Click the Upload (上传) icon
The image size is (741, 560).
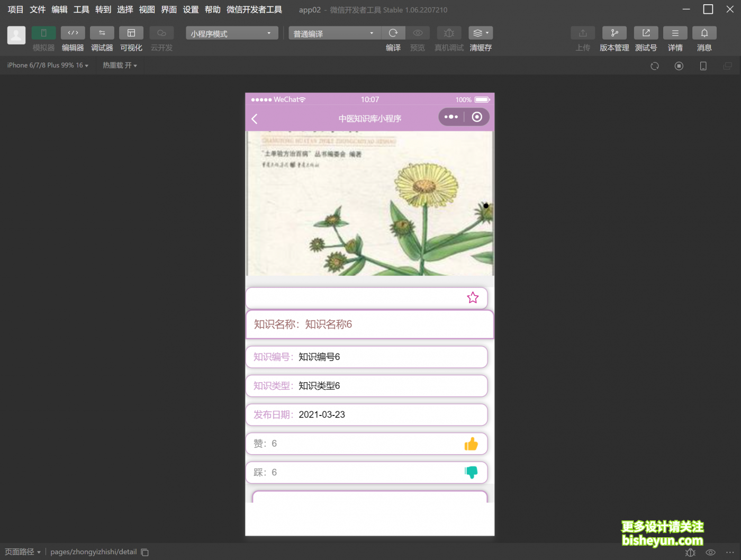tap(583, 33)
